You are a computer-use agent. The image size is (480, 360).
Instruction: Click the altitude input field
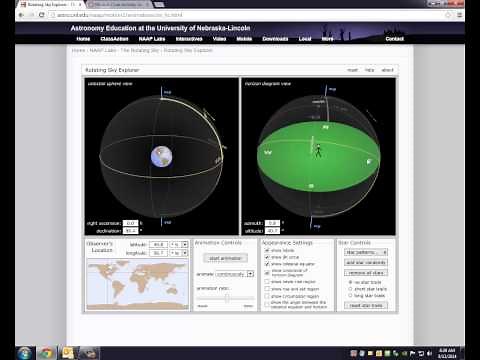click(x=272, y=231)
